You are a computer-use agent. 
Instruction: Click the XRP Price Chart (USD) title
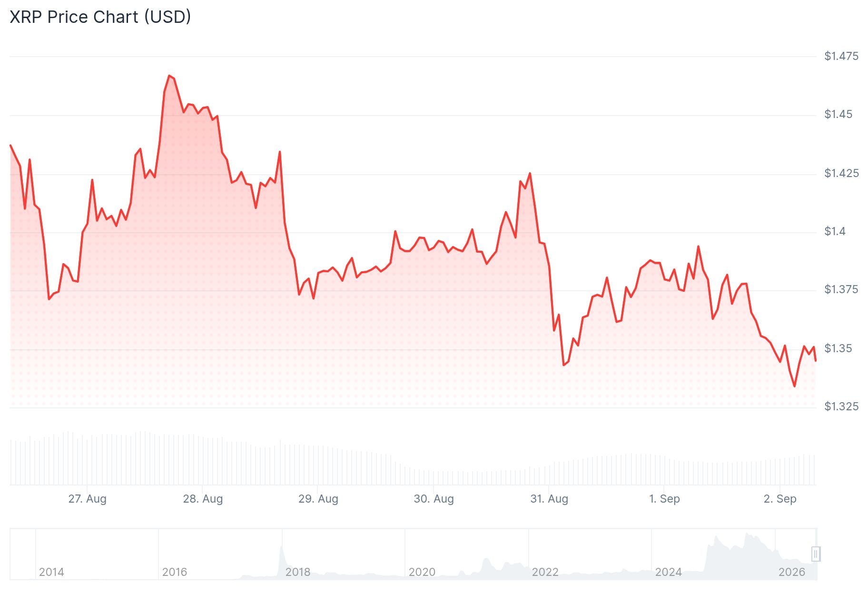(x=100, y=17)
